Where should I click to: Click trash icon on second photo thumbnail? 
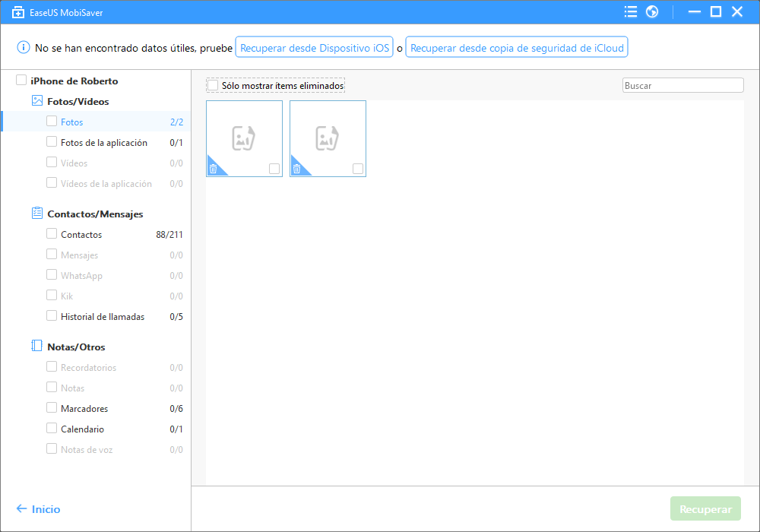click(x=296, y=169)
